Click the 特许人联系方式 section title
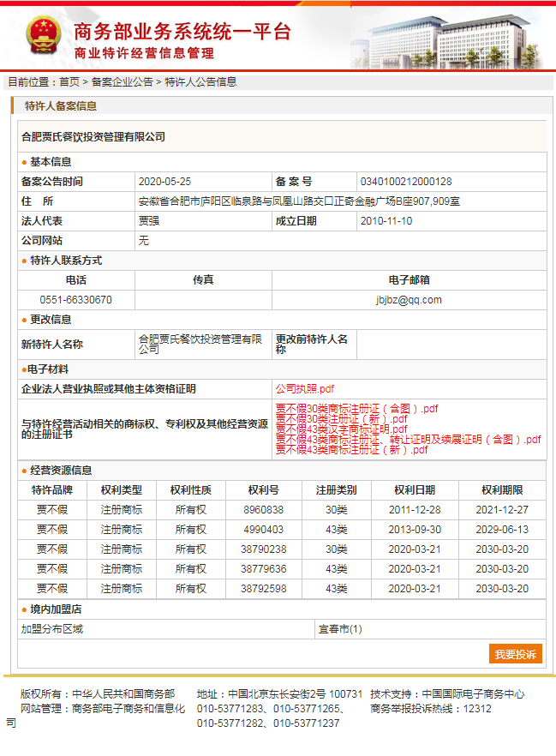Screen dimensions: 556x756 pyautogui.click(x=66, y=261)
